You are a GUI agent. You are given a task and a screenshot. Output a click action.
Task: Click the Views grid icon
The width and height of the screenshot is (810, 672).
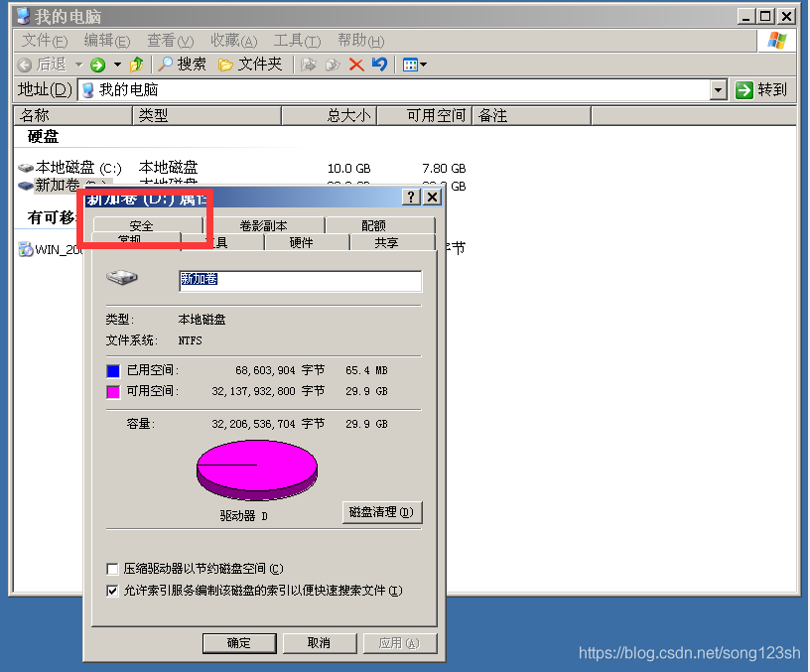410,66
